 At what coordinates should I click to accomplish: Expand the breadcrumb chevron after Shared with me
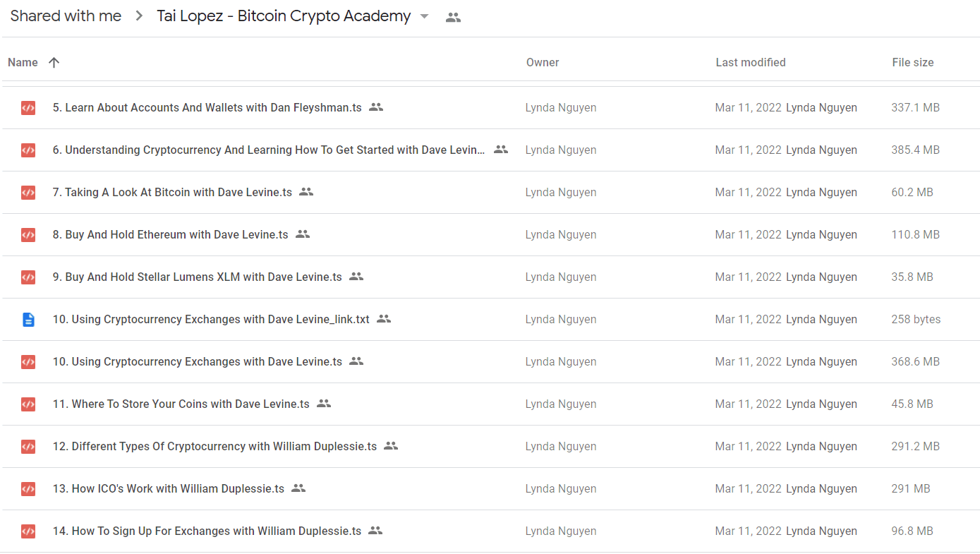click(139, 16)
